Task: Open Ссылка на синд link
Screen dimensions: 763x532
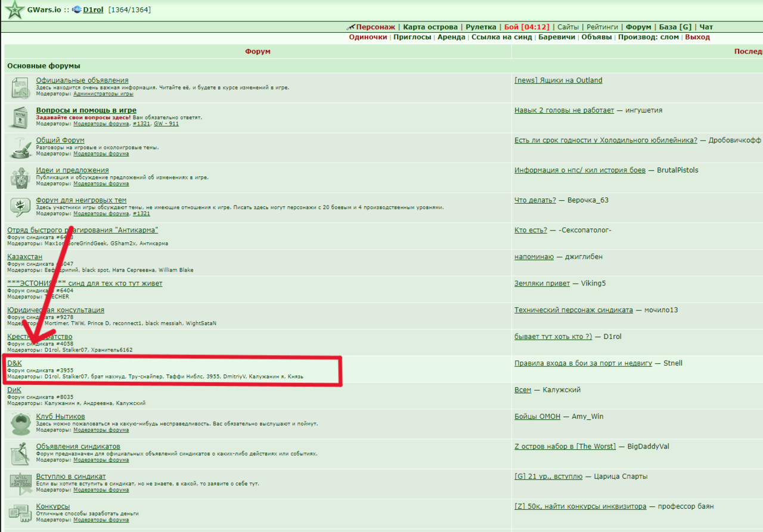Action: [502, 37]
